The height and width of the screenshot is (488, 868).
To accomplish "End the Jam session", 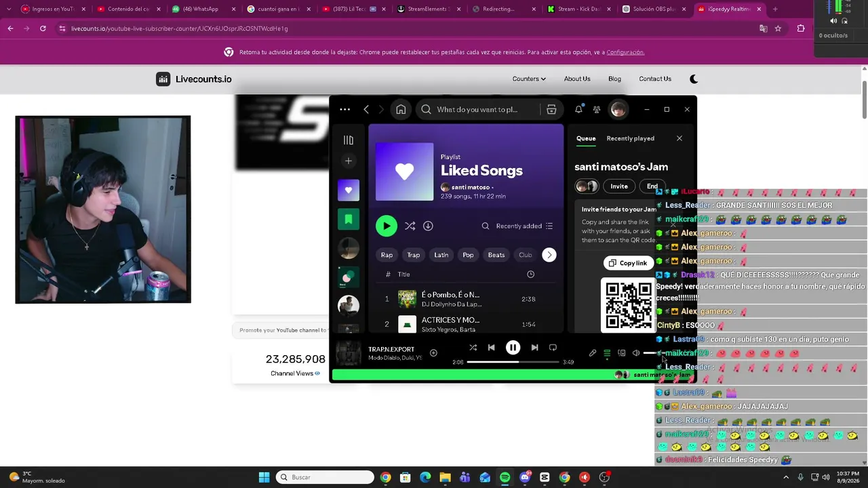I will (x=652, y=186).
